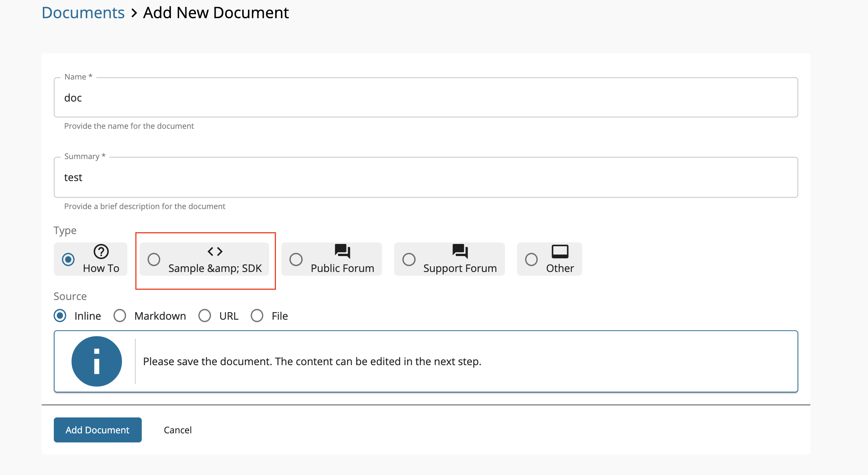Select Public Forum as the type
Screen dimensions: 868x475
296,259
